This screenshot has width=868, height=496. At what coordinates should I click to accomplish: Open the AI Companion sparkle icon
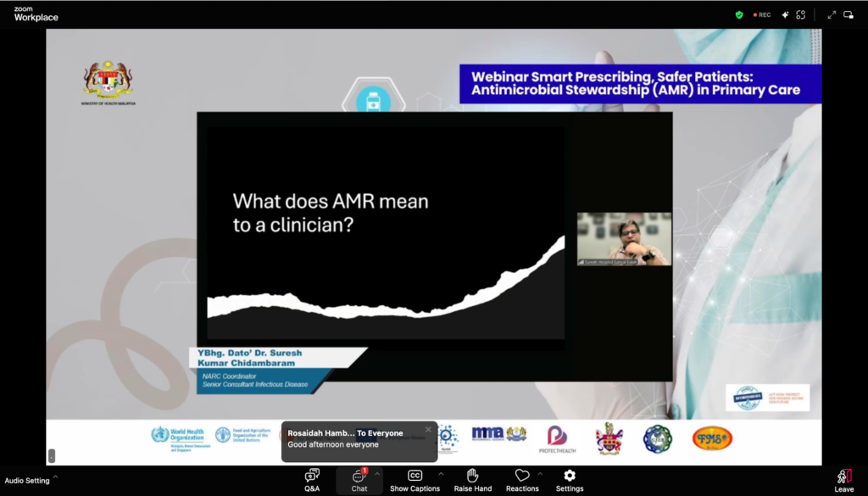click(x=785, y=14)
